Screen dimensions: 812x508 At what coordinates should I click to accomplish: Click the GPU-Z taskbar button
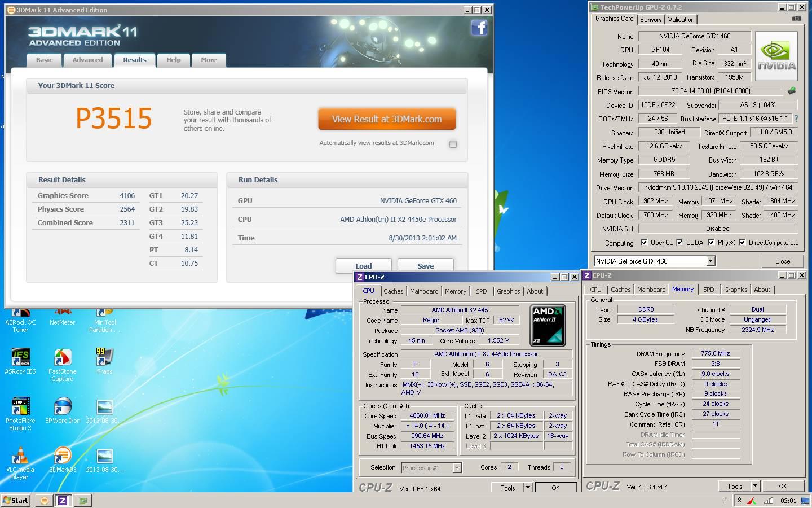click(x=83, y=500)
